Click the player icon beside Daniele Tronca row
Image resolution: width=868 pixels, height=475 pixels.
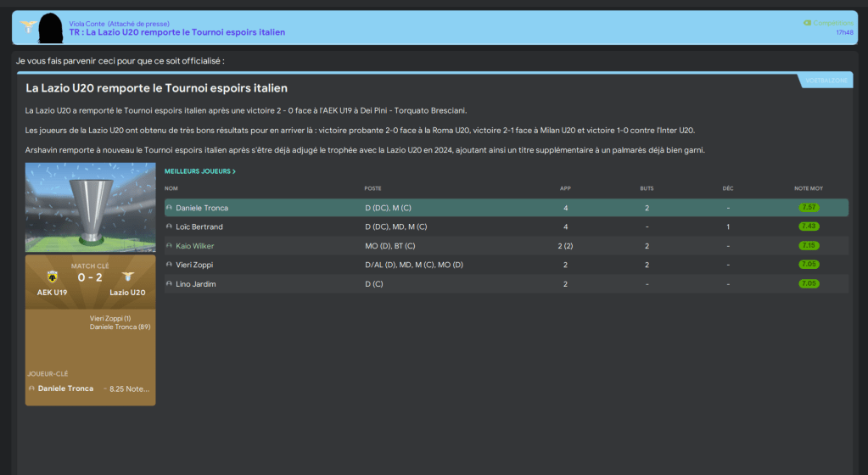[x=169, y=208]
